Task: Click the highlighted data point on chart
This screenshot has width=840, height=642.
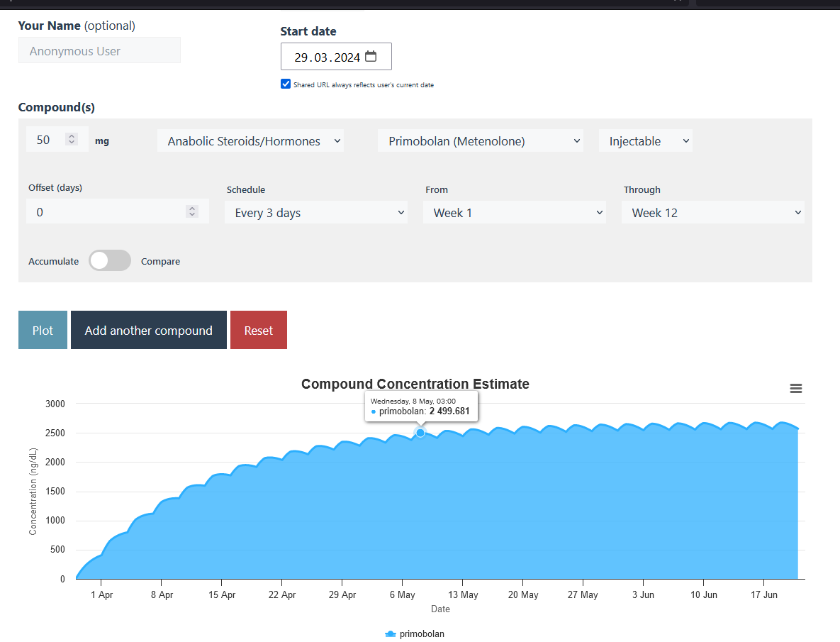Action: (420, 433)
